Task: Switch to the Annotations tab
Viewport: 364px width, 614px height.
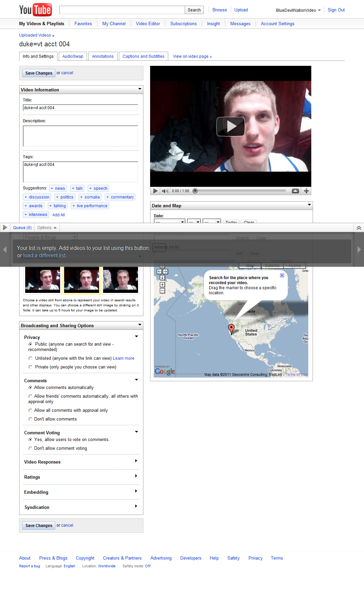Action: [103, 56]
